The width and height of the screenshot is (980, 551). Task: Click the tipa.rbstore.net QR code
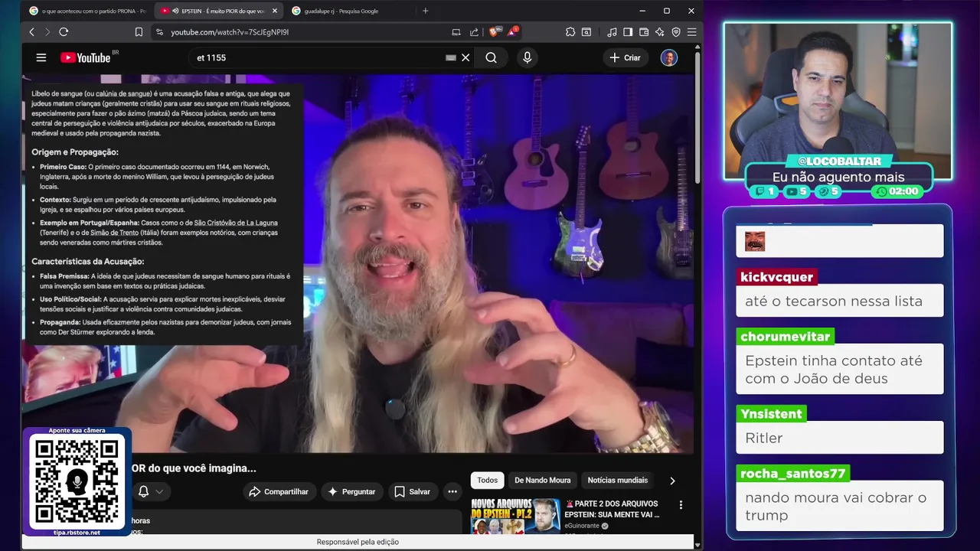click(x=77, y=482)
